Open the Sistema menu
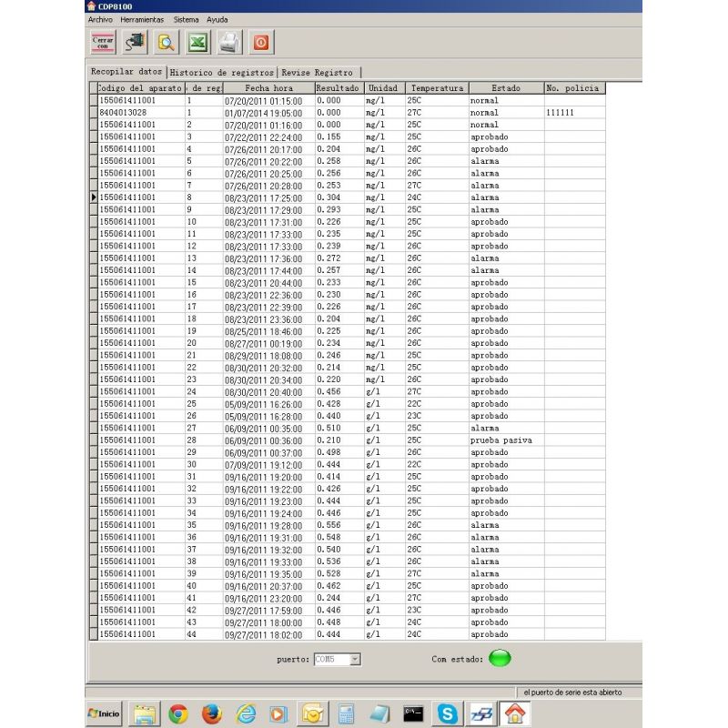 [186, 19]
